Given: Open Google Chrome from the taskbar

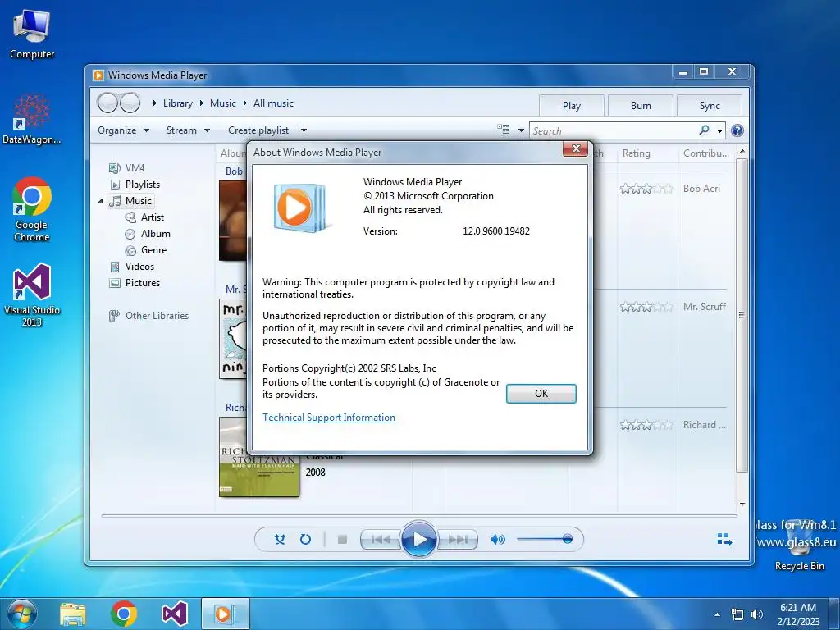Looking at the screenshot, I should (124, 614).
